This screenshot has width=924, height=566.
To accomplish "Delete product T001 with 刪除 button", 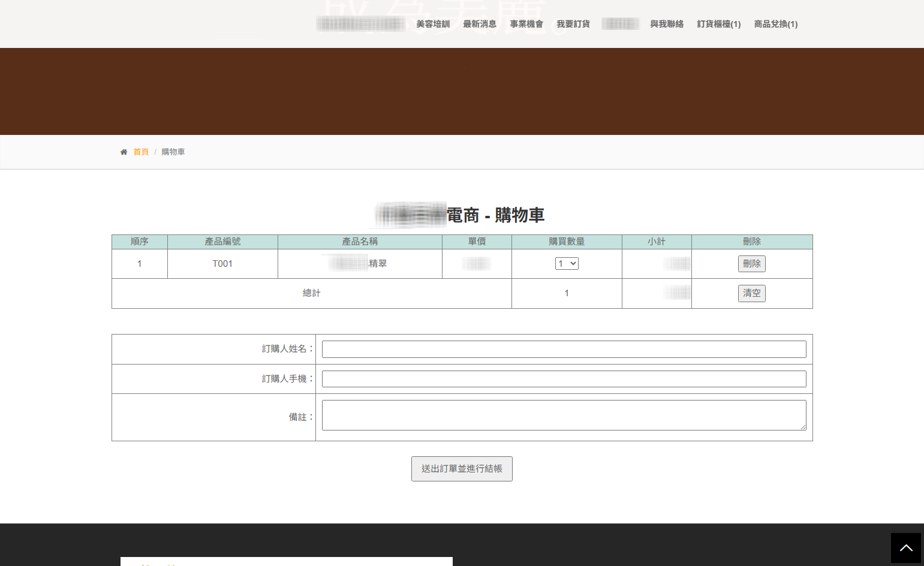I will click(752, 264).
